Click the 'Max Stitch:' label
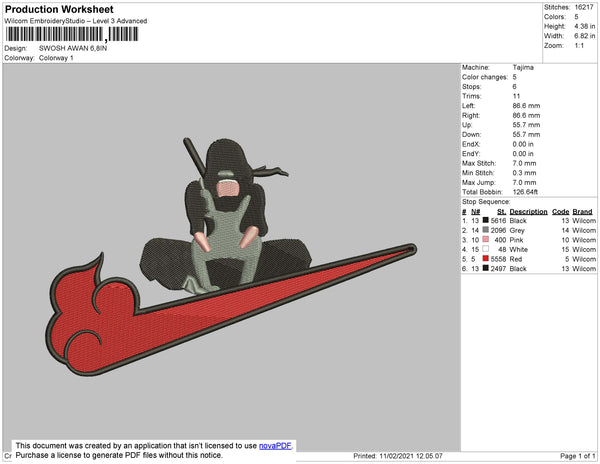The width and height of the screenshot is (600, 464). [x=479, y=163]
